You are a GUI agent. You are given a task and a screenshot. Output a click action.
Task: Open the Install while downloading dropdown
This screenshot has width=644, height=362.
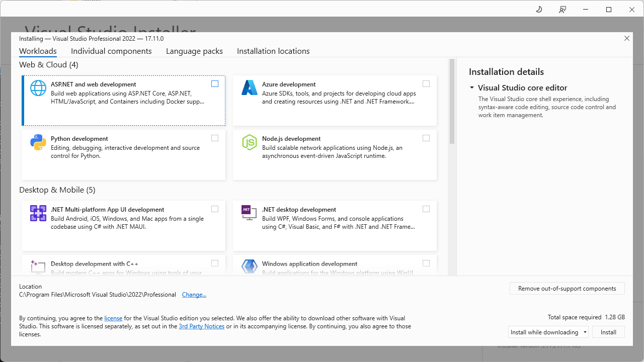pos(548,332)
